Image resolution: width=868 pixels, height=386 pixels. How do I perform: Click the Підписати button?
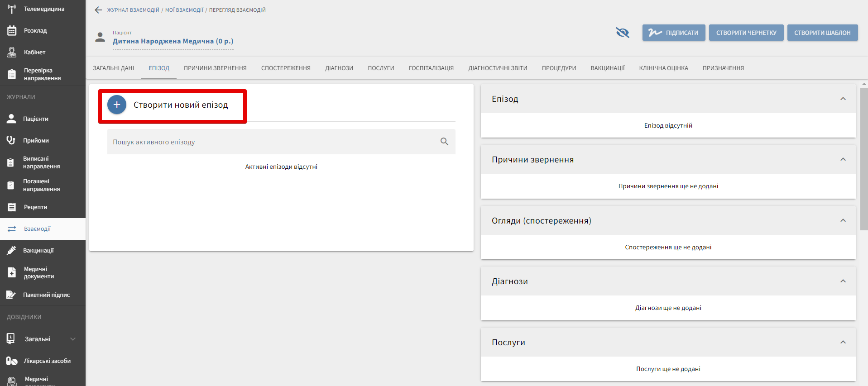click(673, 33)
